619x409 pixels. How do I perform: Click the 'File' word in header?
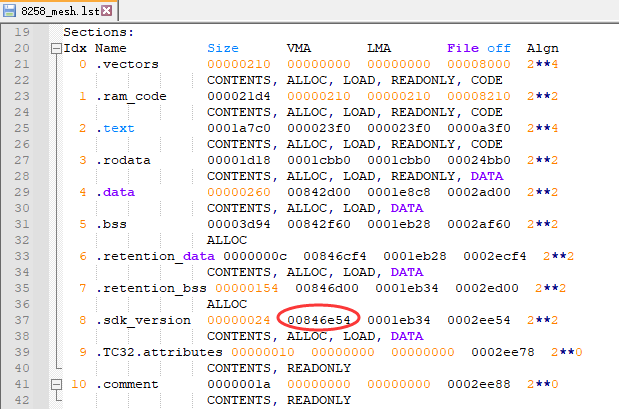point(463,48)
